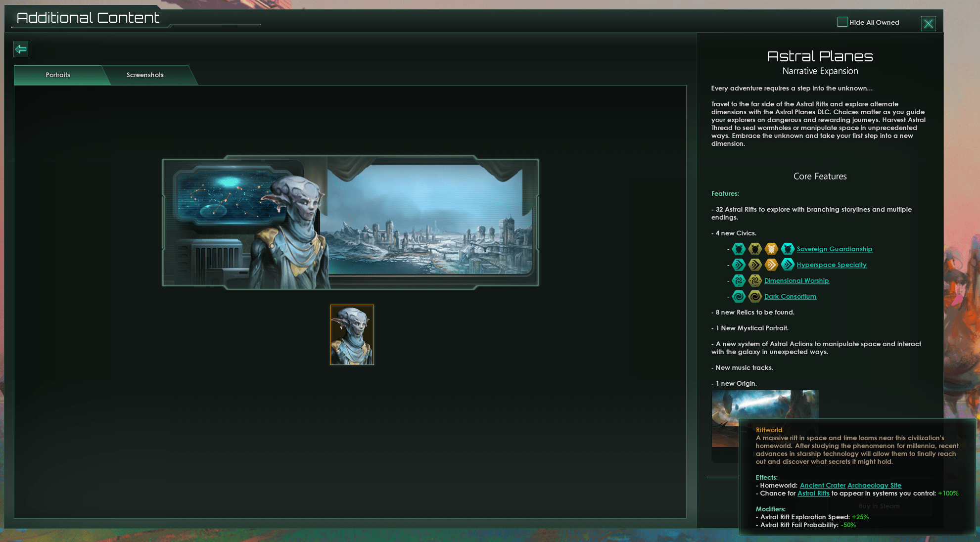Click the olive Dark Consortium spiral icon
Image resolution: width=980 pixels, height=542 pixels.
(755, 296)
